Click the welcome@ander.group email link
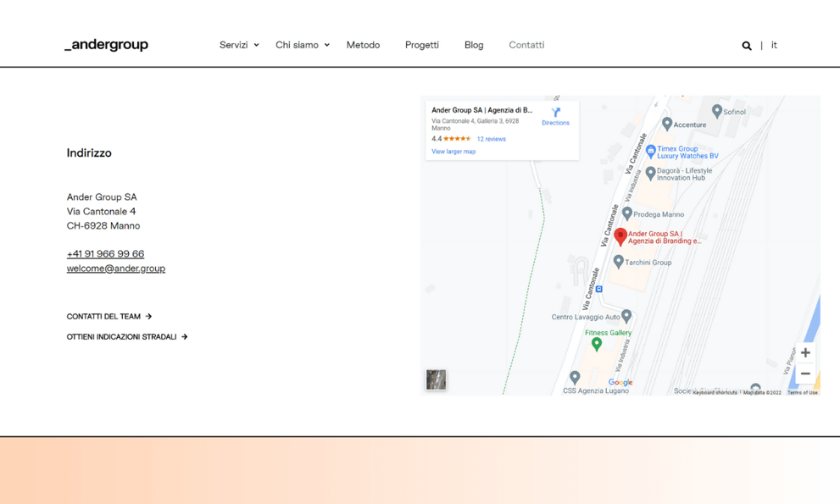This screenshot has width=840, height=504. (x=115, y=268)
